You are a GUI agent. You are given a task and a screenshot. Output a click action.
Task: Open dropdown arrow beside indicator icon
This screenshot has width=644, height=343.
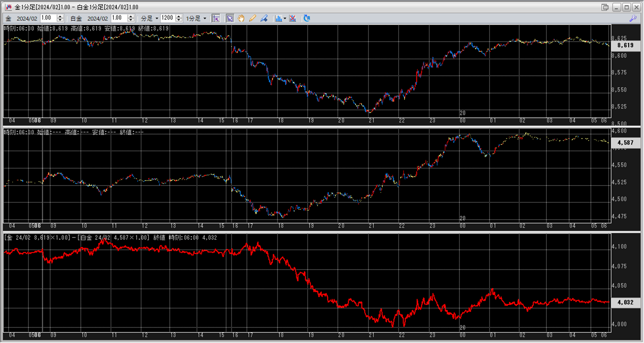tap(285, 18)
